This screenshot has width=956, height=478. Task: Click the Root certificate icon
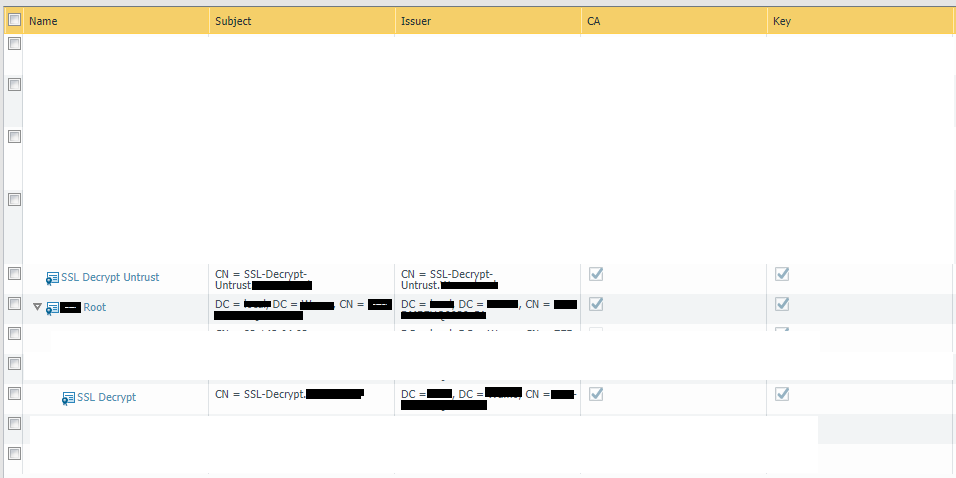52,309
